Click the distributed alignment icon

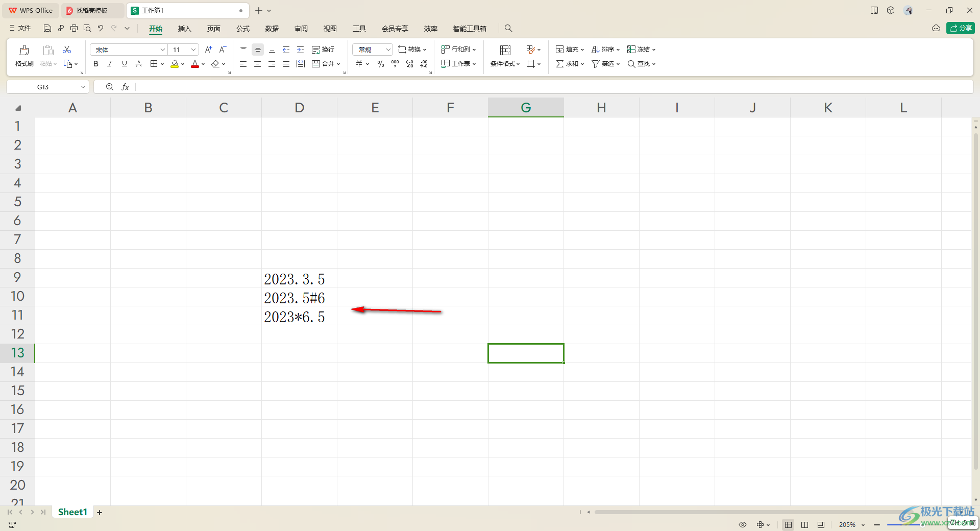pos(301,64)
